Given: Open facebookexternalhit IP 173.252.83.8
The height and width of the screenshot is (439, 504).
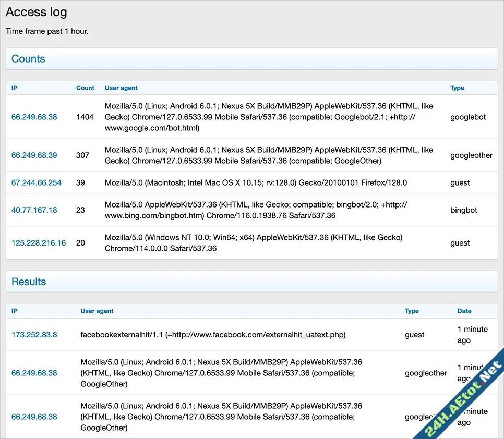Looking at the screenshot, I should click(34, 335).
